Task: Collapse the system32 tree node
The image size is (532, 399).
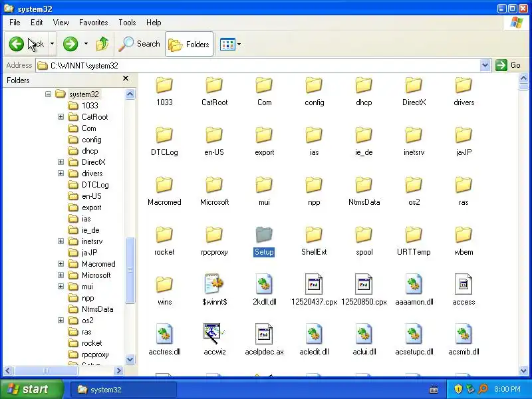Action: [48, 94]
